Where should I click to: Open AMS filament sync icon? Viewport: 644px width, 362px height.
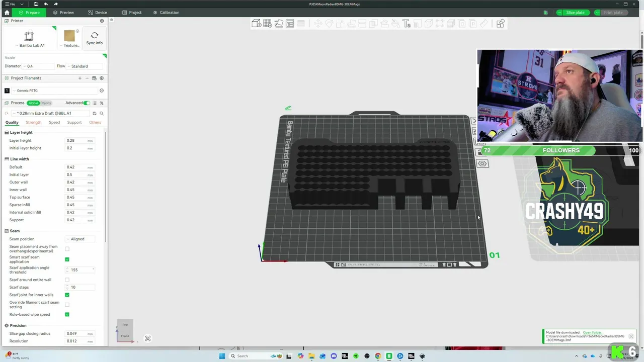coord(94,78)
